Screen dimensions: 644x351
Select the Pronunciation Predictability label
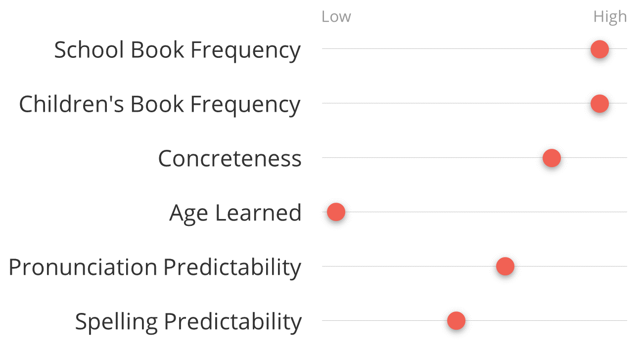tap(155, 268)
